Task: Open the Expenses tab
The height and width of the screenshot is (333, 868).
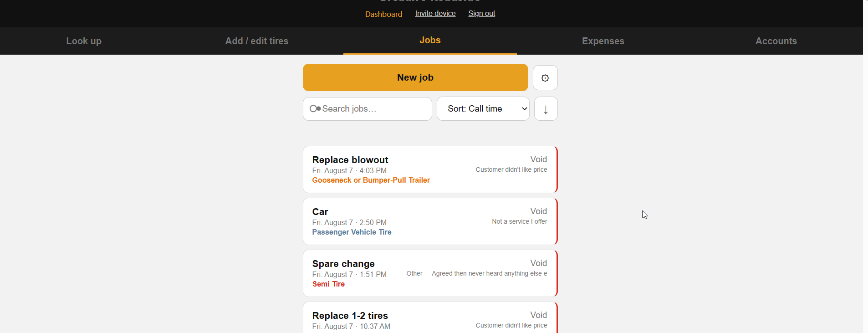Action: (603, 41)
